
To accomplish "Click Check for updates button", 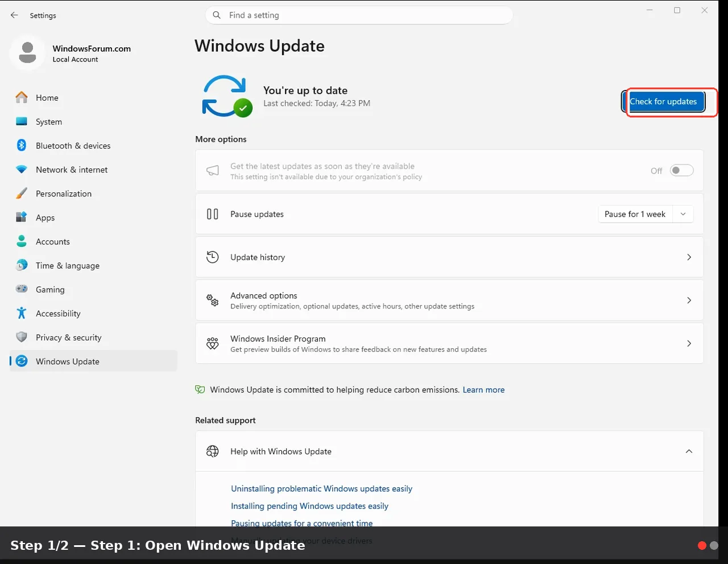I will 663,102.
